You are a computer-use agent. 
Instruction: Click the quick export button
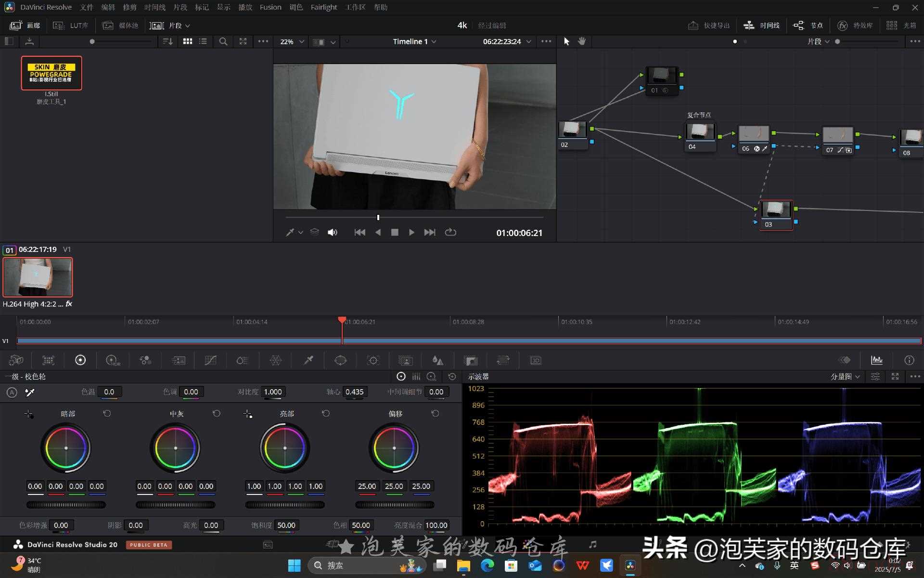[x=709, y=25]
